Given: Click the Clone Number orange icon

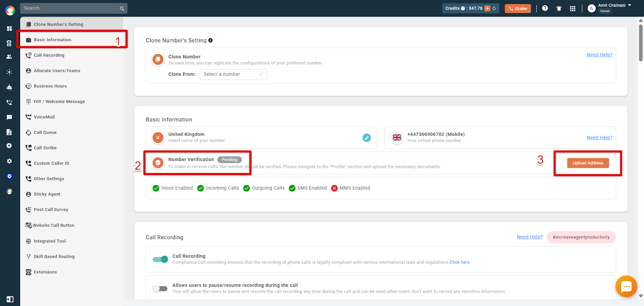Looking at the screenshot, I should pos(158,60).
